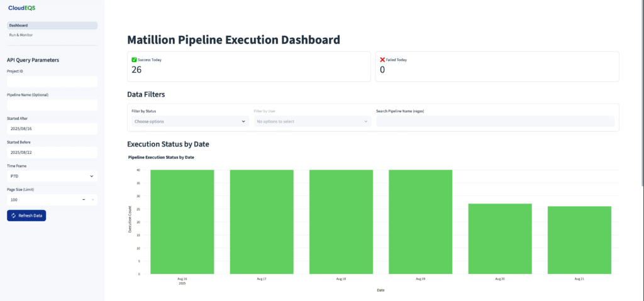Click the Data Filters heading
This screenshot has width=644, height=301.
146,94
